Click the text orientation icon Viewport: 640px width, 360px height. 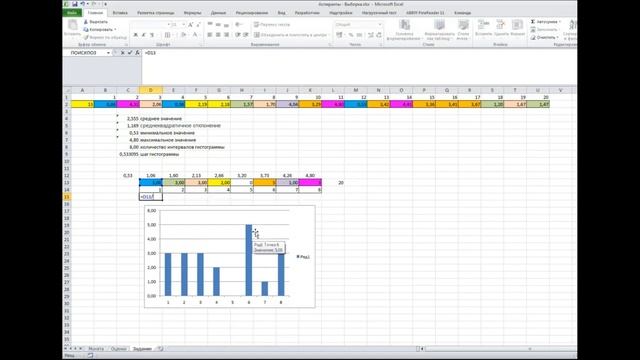coord(239,24)
